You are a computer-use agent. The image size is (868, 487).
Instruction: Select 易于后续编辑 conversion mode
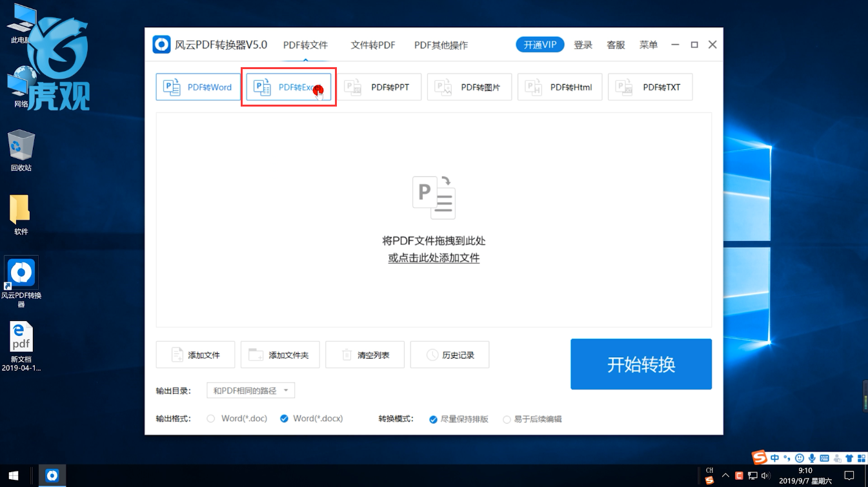(x=532, y=419)
